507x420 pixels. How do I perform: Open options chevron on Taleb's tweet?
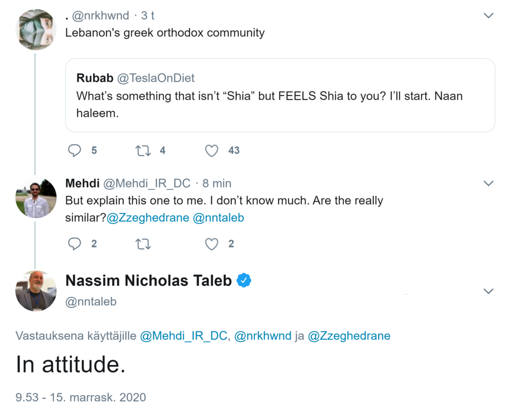488,291
